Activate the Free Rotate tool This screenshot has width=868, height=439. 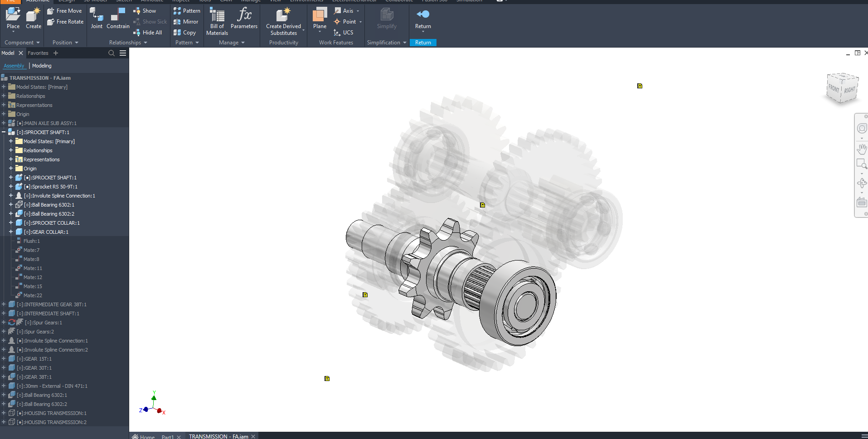click(65, 22)
